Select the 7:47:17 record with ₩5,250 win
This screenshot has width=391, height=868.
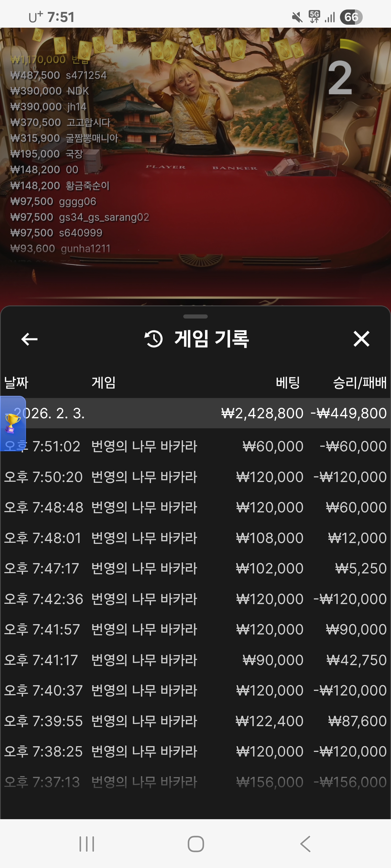195,569
